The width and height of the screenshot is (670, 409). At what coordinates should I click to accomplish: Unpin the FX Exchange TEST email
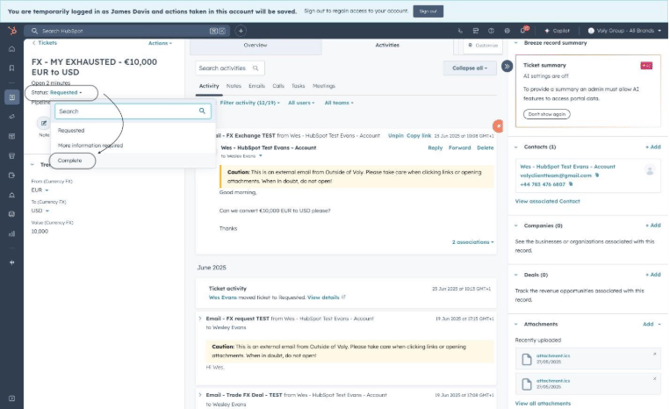click(396, 135)
